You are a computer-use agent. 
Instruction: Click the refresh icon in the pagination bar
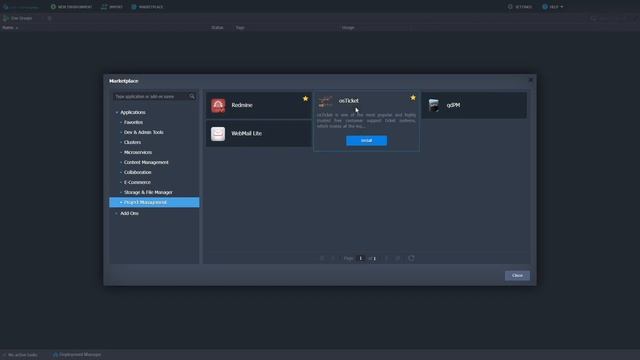[x=411, y=258]
